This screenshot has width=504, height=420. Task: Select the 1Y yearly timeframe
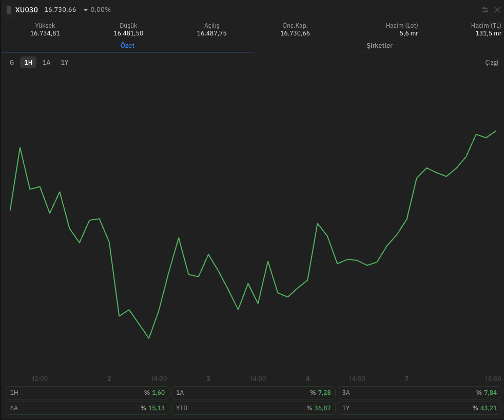[x=65, y=63]
